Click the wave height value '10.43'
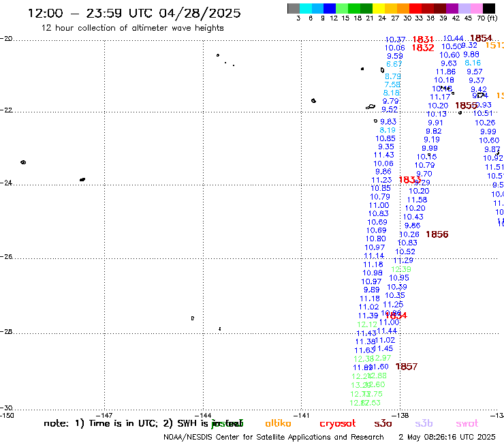Viewport: 504px width, 443px height. [413, 217]
